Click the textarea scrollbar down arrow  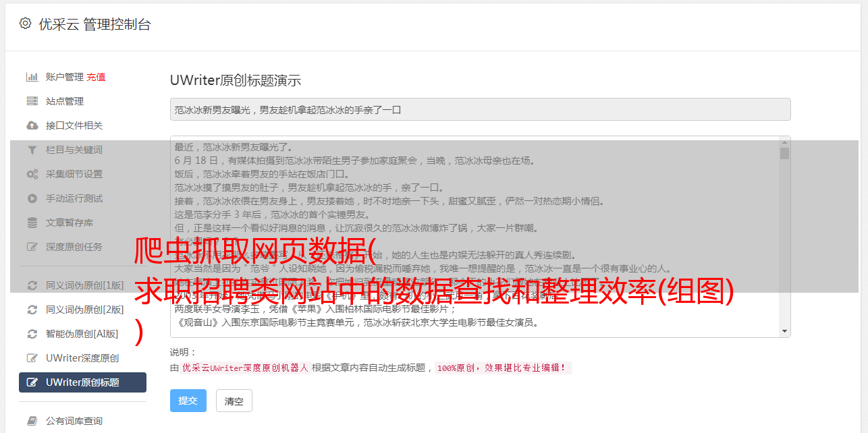pos(784,330)
